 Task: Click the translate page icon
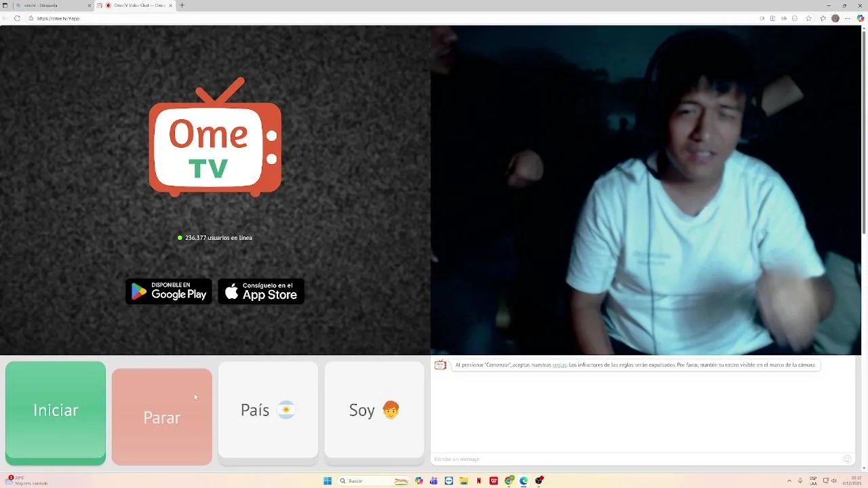(x=784, y=18)
